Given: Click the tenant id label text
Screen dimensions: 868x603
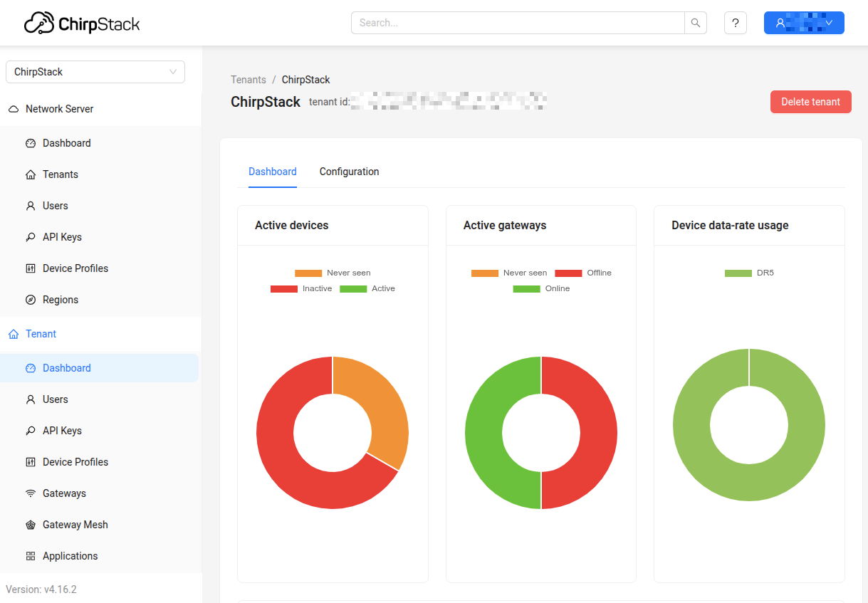Looking at the screenshot, I should (x=330, y=102).
